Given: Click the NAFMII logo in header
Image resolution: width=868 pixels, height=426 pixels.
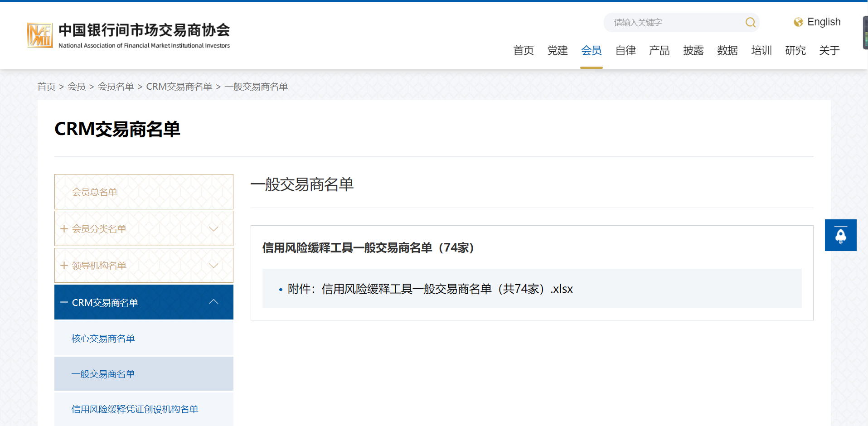Looking at the screenshot, I should (x=40, y=35).
